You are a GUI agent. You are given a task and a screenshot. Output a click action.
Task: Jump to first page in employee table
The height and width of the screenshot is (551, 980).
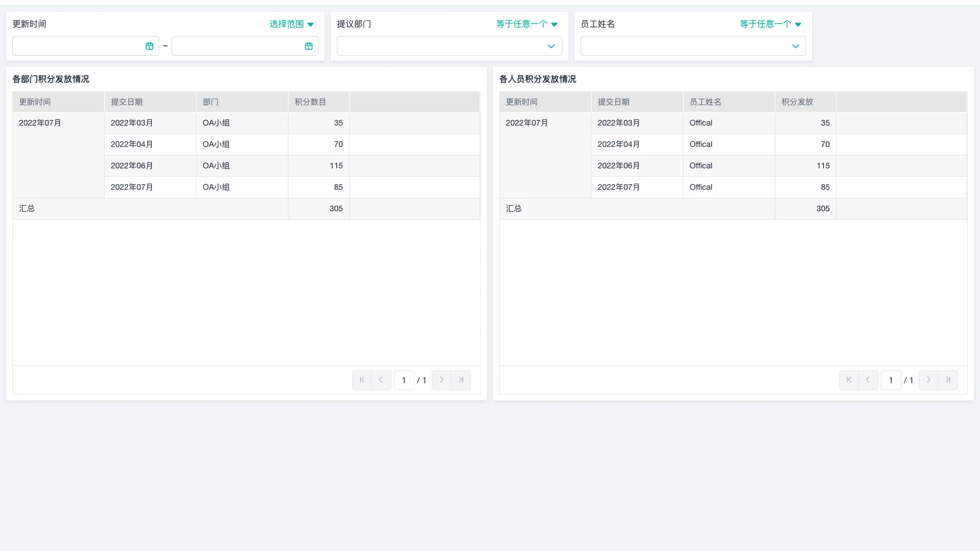(x=849, y=380)
